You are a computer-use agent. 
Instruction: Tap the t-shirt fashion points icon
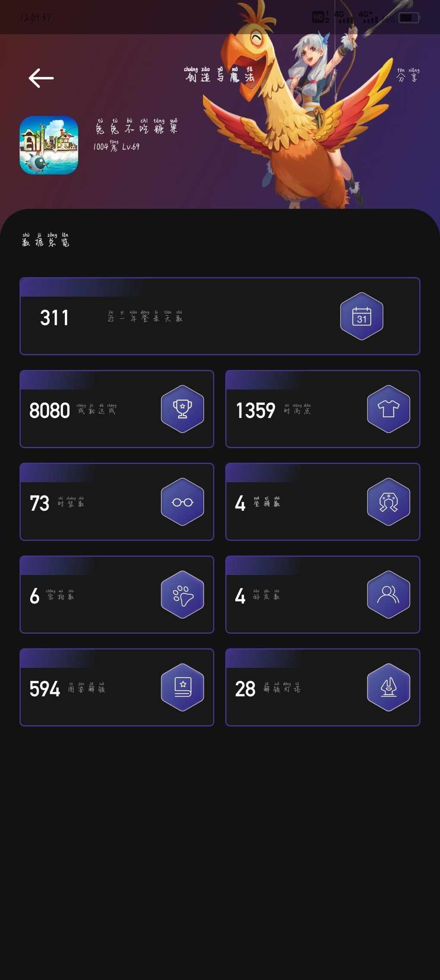pyautogui.click(x=388, y=409)
